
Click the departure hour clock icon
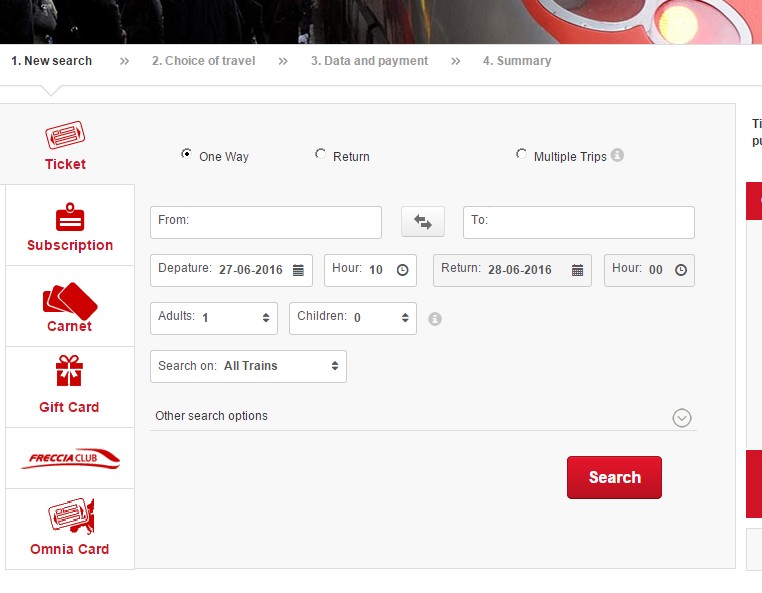tap(402, 270)
